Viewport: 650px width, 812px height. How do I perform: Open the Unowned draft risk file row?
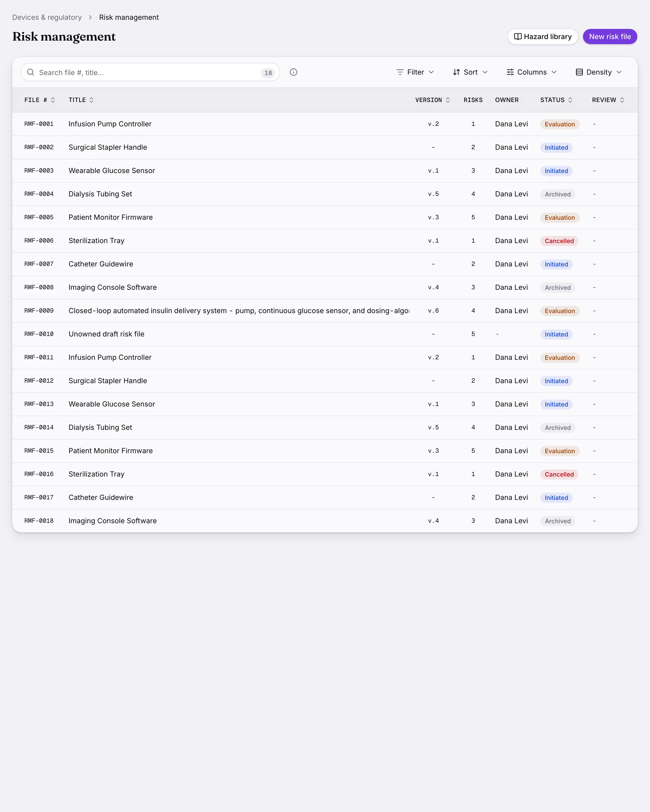pyautogui.click(x=325, y=334)
